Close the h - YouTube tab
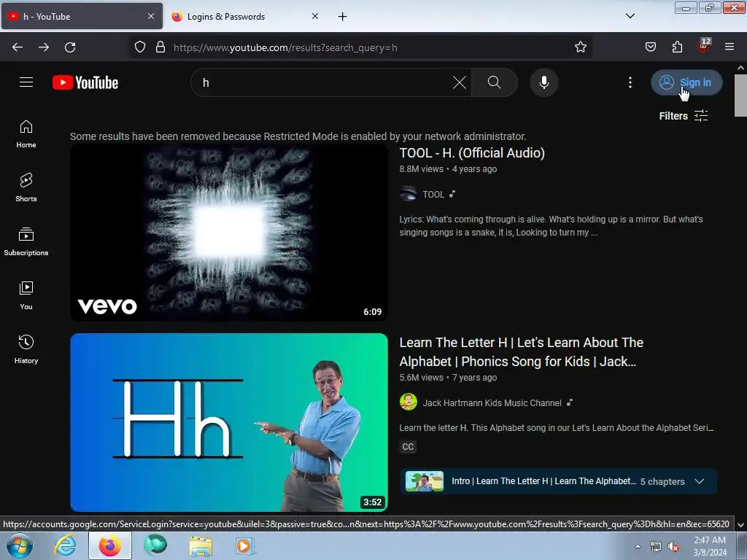The height and width of the screenshot is (560, 747). (151, 16)
